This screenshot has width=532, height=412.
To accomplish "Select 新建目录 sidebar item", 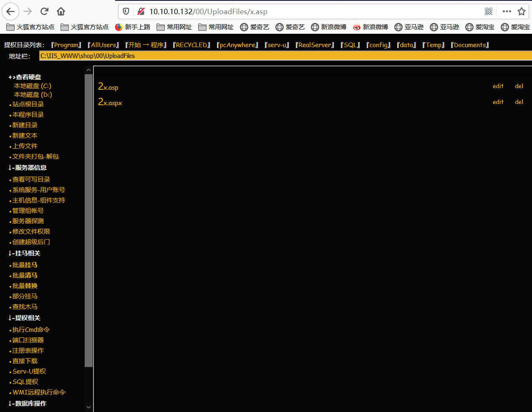I will pyautogui.click(x=25, y=125).
